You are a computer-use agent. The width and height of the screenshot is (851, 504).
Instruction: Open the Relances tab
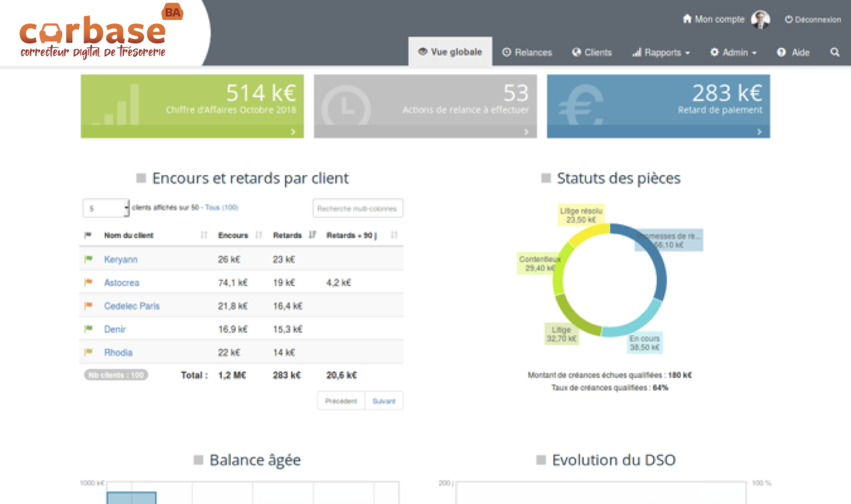527,52
